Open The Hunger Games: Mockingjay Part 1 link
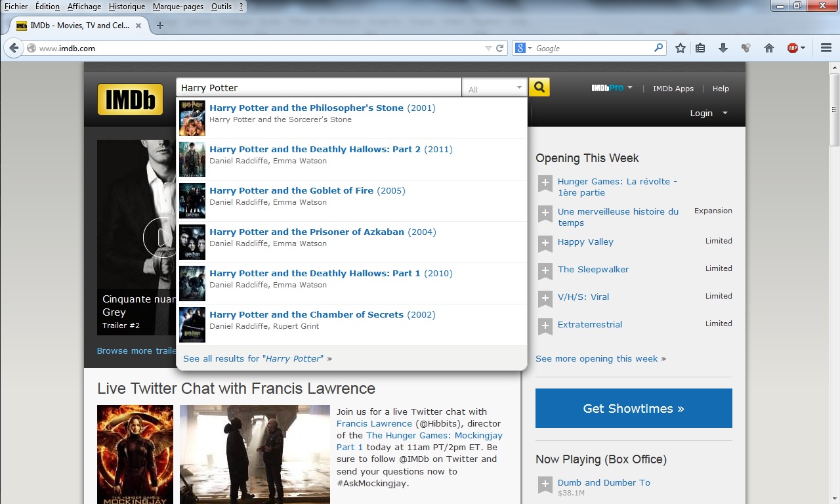Image resolution: width=840 pixels, height=504 pixels. (x=419, y=441)
